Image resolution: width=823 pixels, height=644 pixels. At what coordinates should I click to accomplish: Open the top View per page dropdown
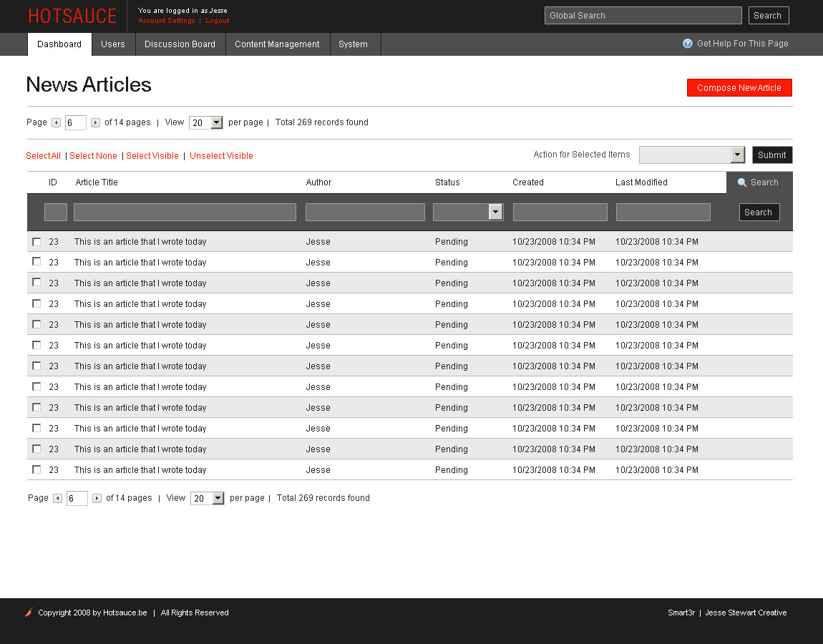206,123
